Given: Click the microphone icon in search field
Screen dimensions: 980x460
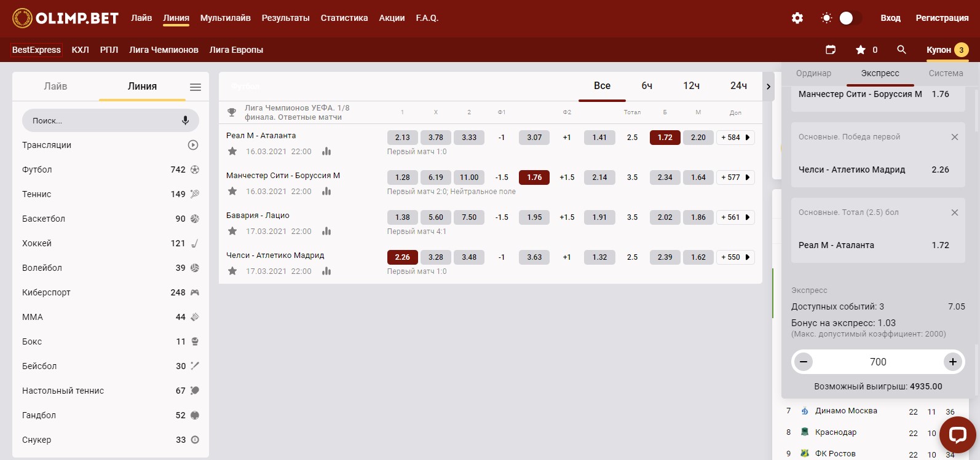Looking at the screenshot, I should (185, 120).
